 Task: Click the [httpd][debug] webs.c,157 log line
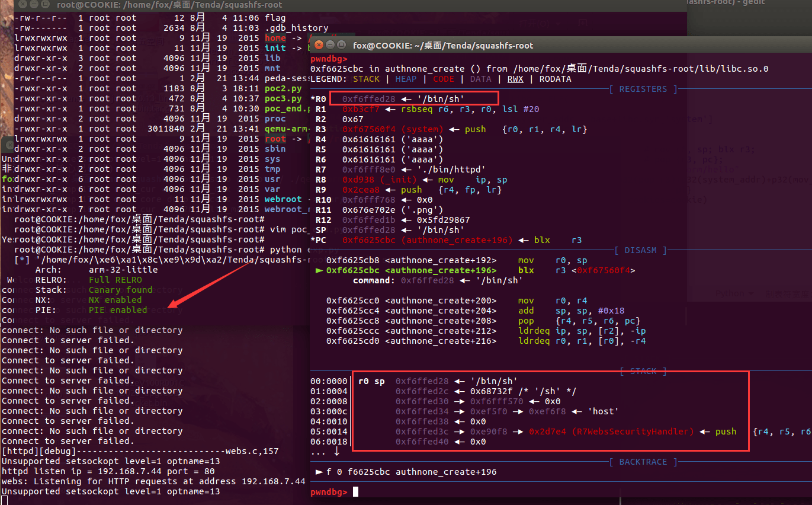tap(140, 452)
